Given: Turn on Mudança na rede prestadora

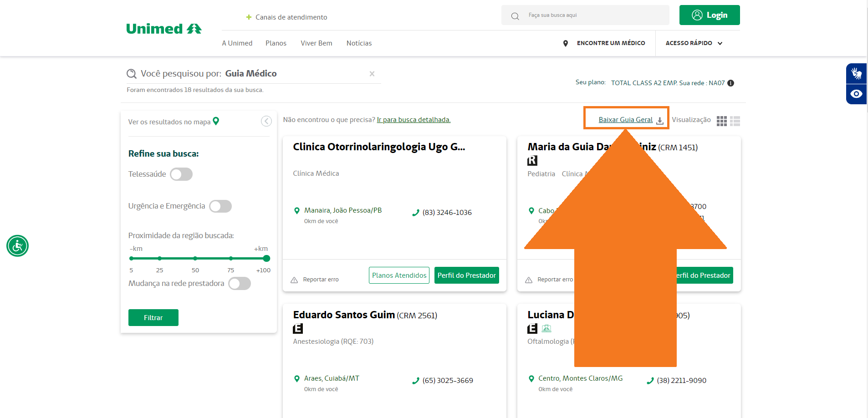Looking at the screenshot, I should click(240, 284).
